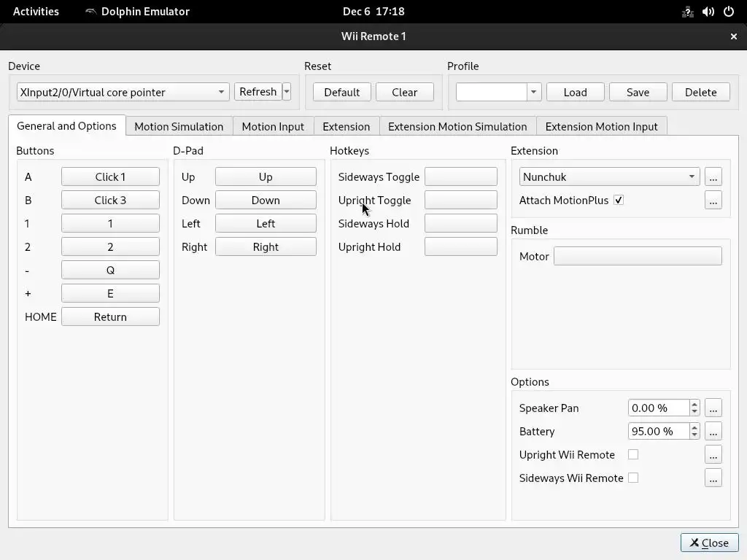This screenshot has width=747, height=560.
Task: Open the Activities overview
Action: [36, 12]
